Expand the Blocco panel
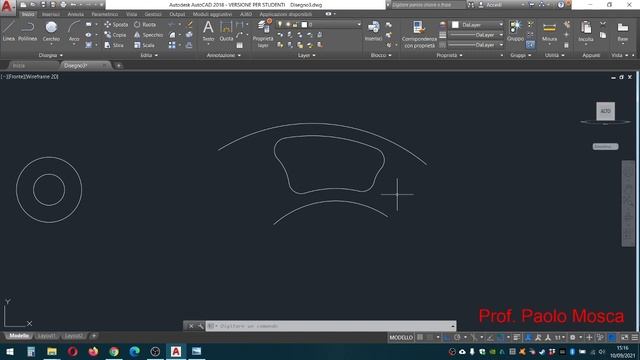 (381, 55)
